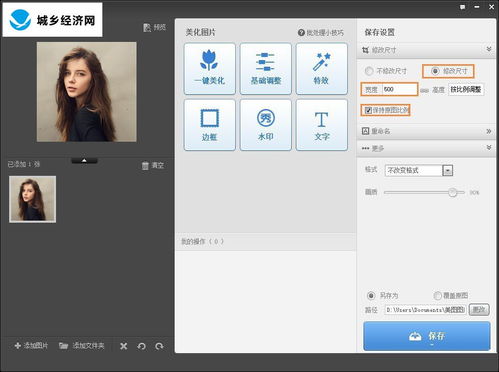Viewport: 499px width, 372px height.
Task: Open the 特效 effects tool
Action: tap(322, 69)
